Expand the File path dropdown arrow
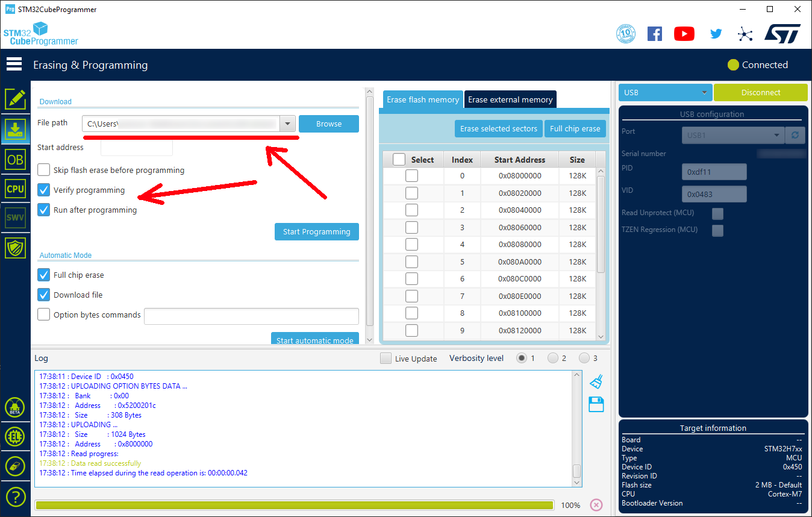Image resolution: width=812 pixels, height=517 pixels. tap(288, 124)
